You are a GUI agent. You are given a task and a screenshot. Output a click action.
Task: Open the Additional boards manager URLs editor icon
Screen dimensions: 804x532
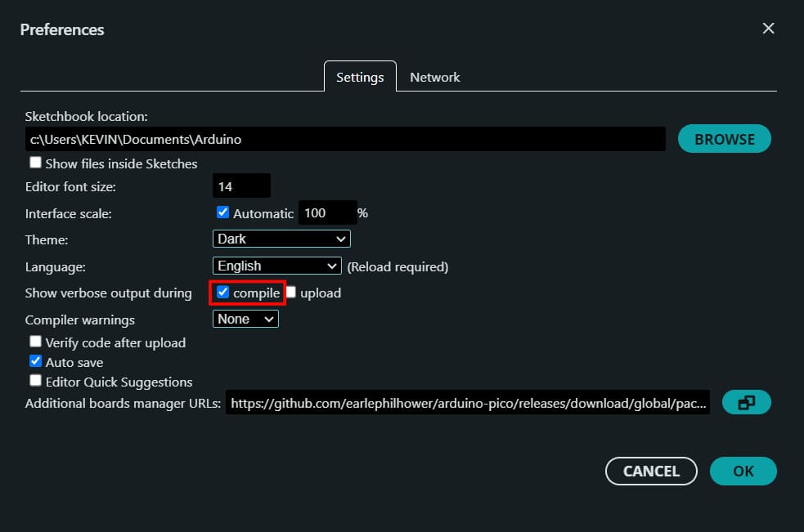746,402
